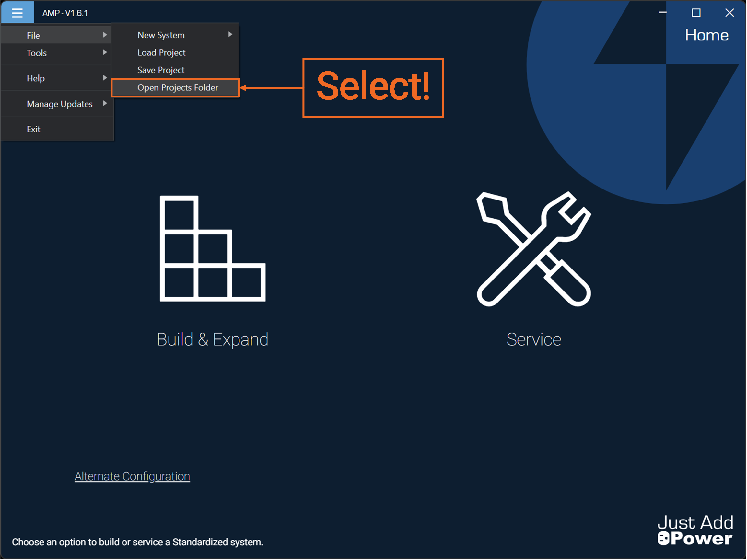
Task: Expand the Manage Updates submenu arrow
Action: (105, 103)
